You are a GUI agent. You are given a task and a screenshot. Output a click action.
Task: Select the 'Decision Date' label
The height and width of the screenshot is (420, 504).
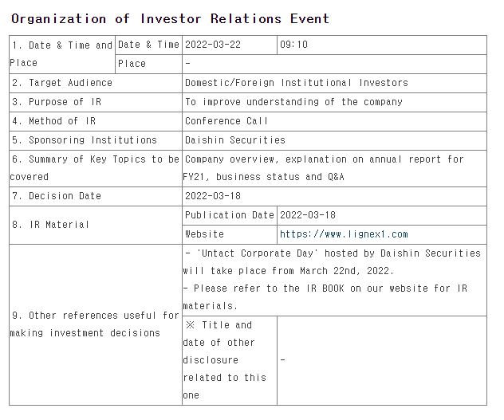tap(57, 196)
